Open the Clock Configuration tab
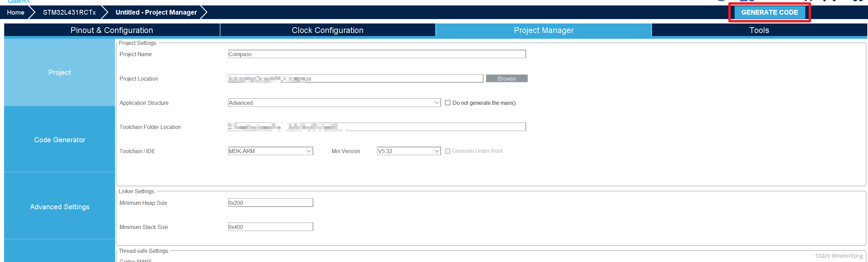Viewport: 868px width, 262px height. pos(328,30)
